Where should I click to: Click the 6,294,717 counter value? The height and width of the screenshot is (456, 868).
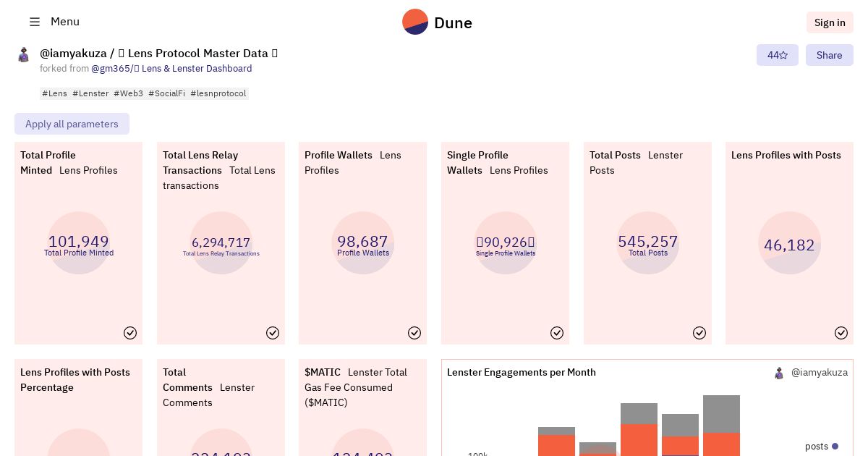[x=221, y=242]
